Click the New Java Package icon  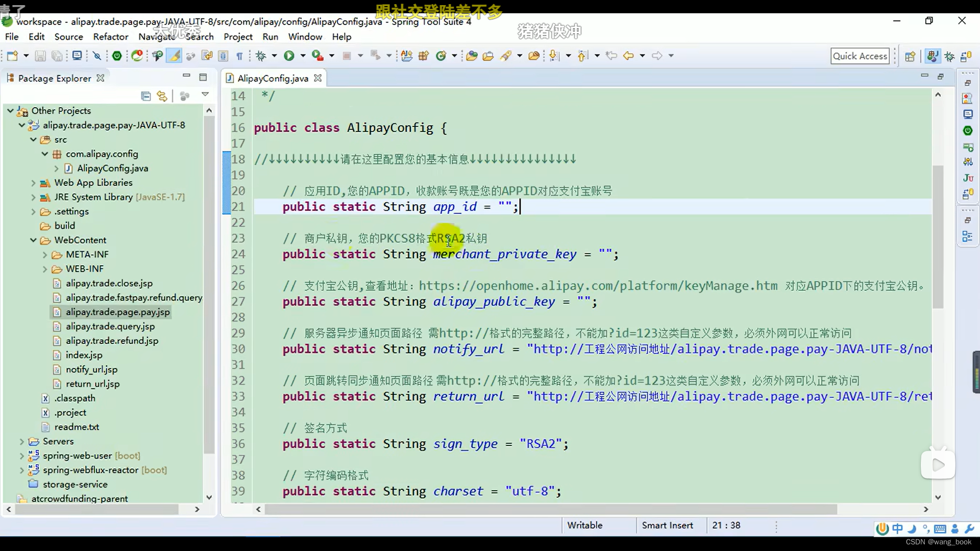423,56
